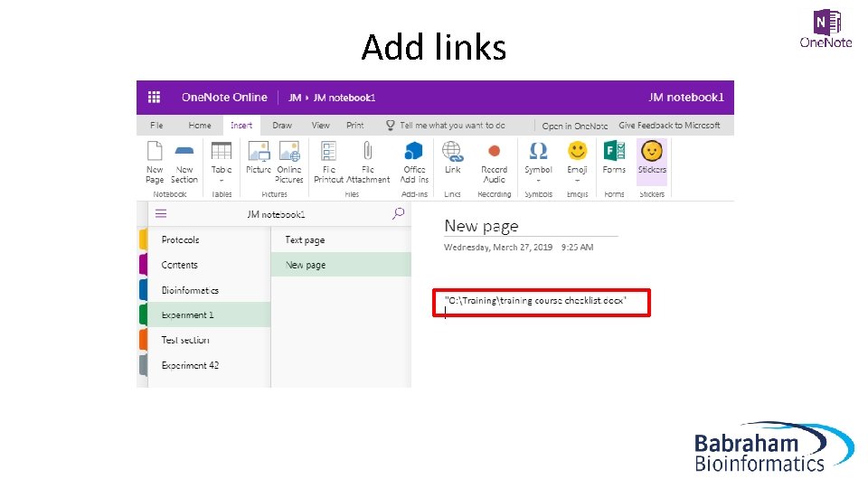Viewport: 868px width, 488px height.
Task: Insert a New Page
Action: 155,162
